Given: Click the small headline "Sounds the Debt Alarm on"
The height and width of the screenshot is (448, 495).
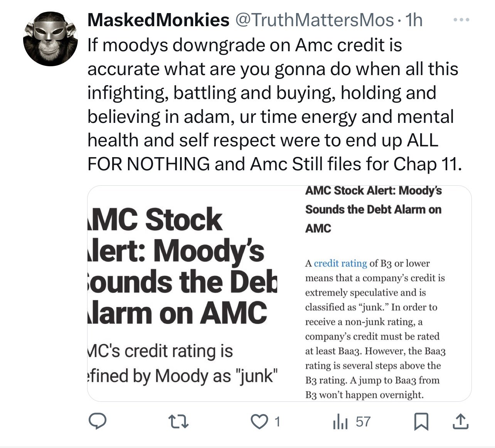Looking at the screenshot, I should pyautogui.click(x=373, y=210).
